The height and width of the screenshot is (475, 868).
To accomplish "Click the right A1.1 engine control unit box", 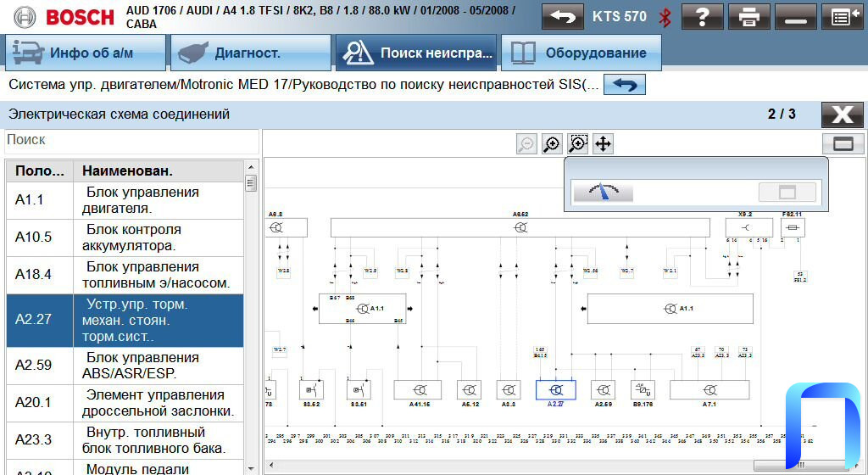I will point(670,309).
